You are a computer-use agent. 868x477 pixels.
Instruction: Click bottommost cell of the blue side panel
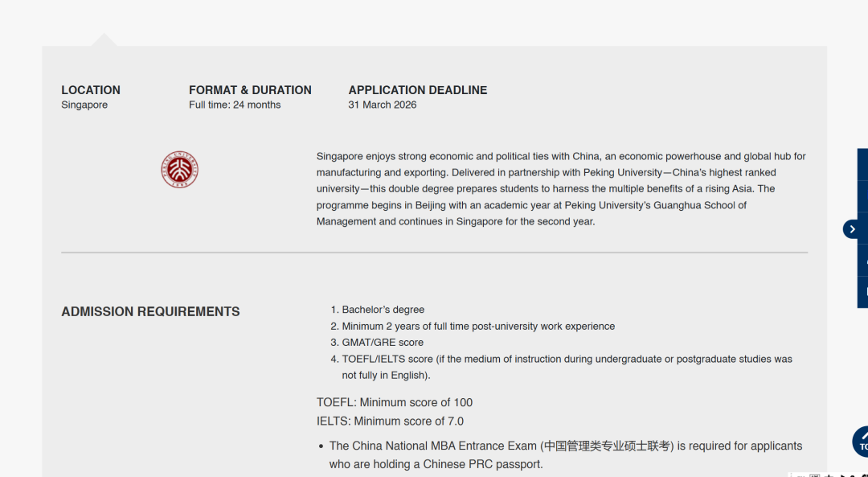[x=862, y=292]
